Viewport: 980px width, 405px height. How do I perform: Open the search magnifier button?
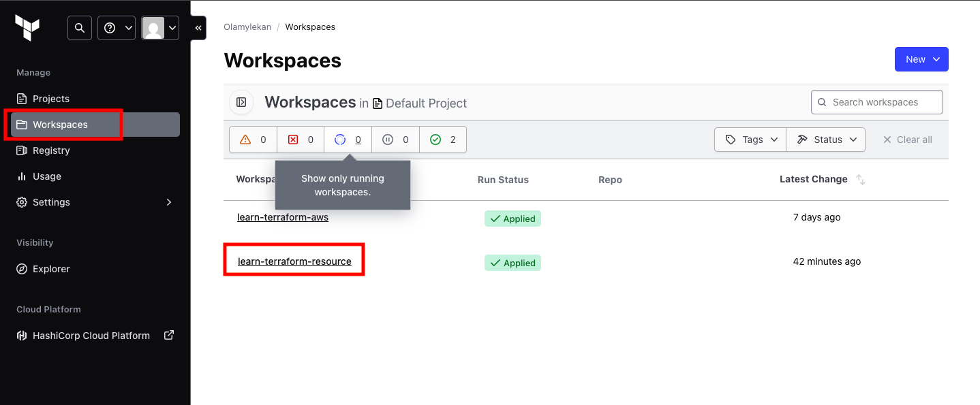[x=80, y=28]
